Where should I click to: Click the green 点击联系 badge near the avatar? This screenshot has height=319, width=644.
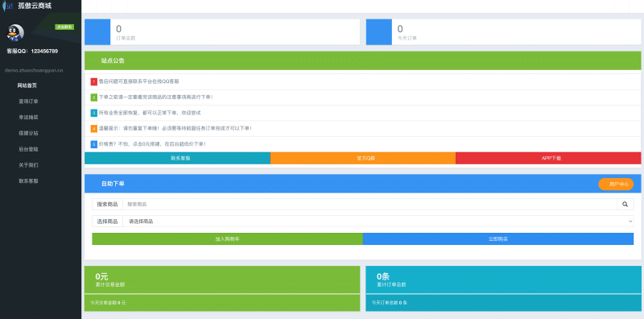pyautogui.click(x=64, y=27)
